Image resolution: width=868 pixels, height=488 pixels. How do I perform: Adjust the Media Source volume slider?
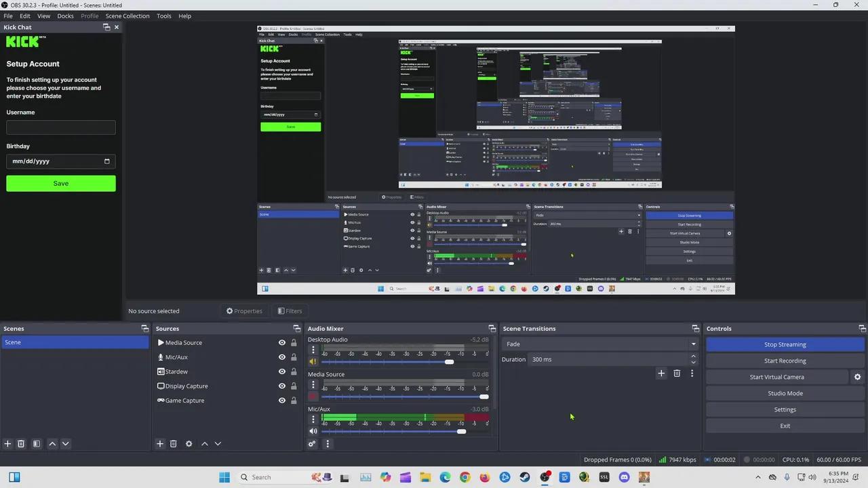click(x=484, y=396)
